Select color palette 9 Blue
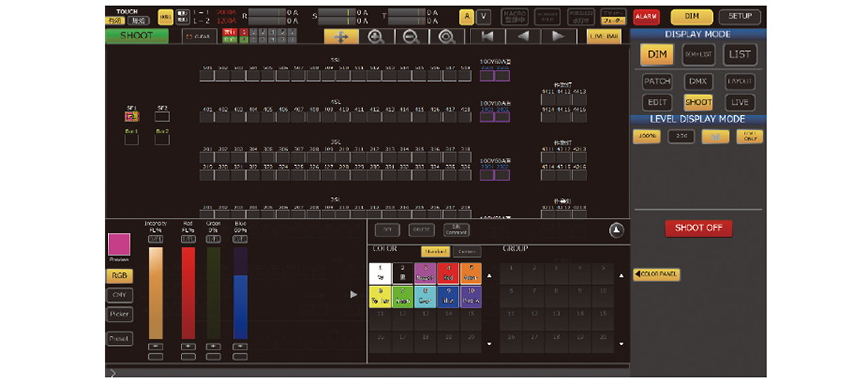 click(x=448, y=297)
